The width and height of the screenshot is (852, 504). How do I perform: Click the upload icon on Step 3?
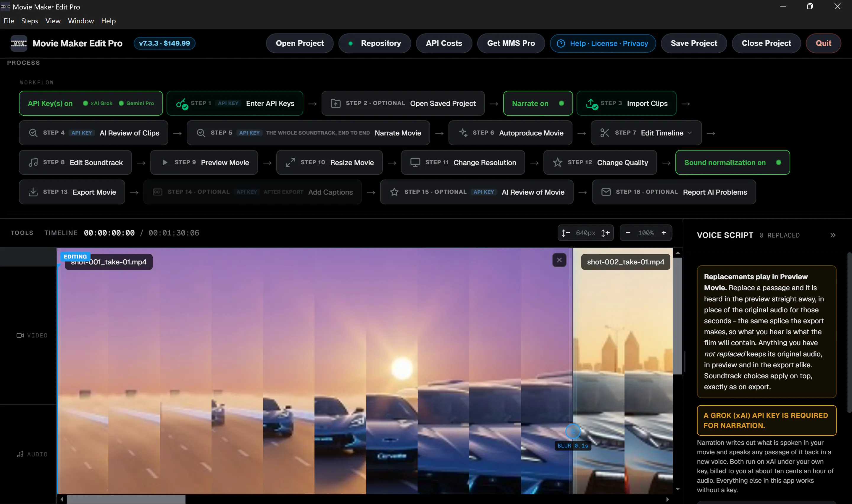(x=592, y=104)
